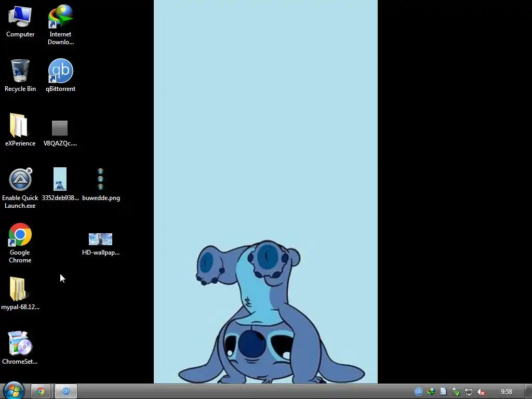Click the document tray icon beside IDM
Image resolution: width=532 pixels, height=399 pixels.
click(443, 392)
